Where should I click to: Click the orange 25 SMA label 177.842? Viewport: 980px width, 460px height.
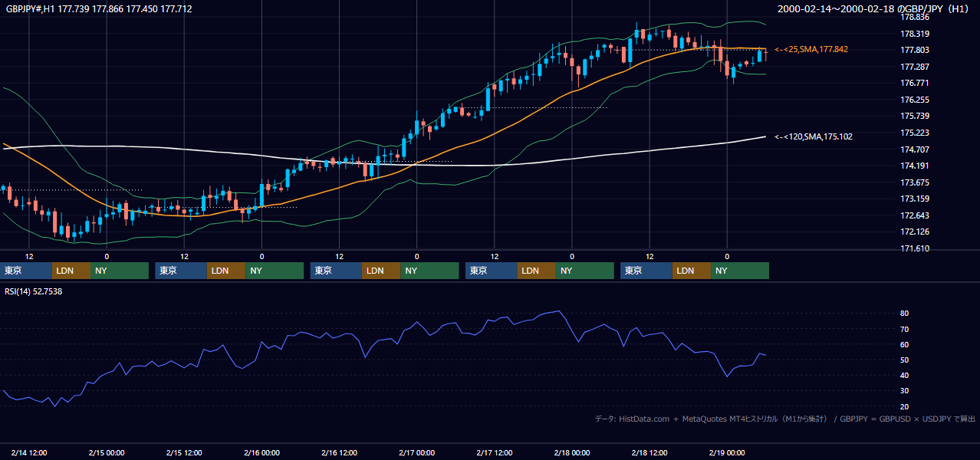(x=811, y=49)
